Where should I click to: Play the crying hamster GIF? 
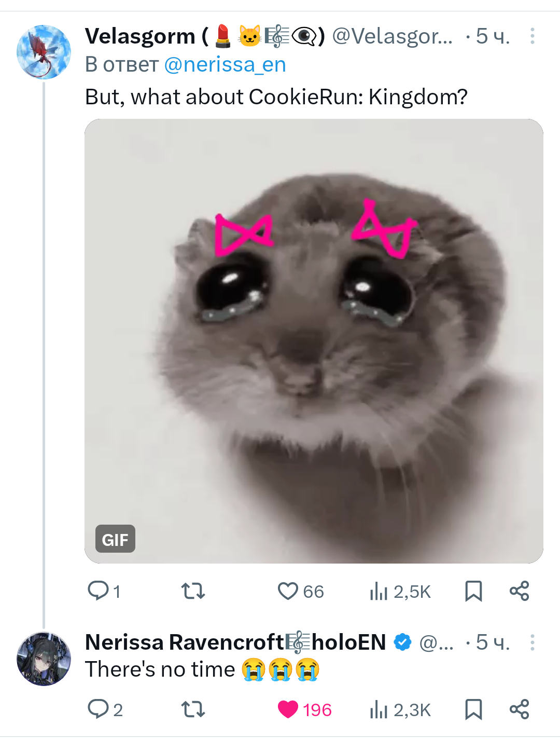(314, 341)
